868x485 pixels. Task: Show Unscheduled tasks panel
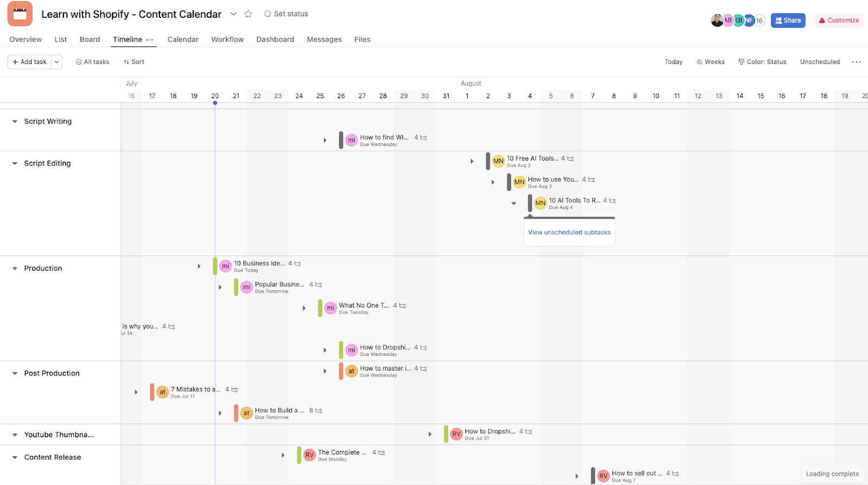tap(820, 62)
